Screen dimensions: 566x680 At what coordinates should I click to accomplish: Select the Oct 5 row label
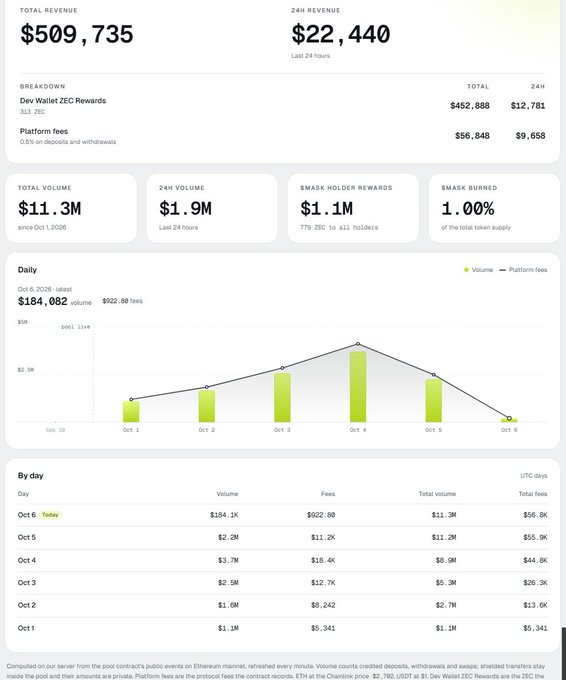[x=27, y=537]
